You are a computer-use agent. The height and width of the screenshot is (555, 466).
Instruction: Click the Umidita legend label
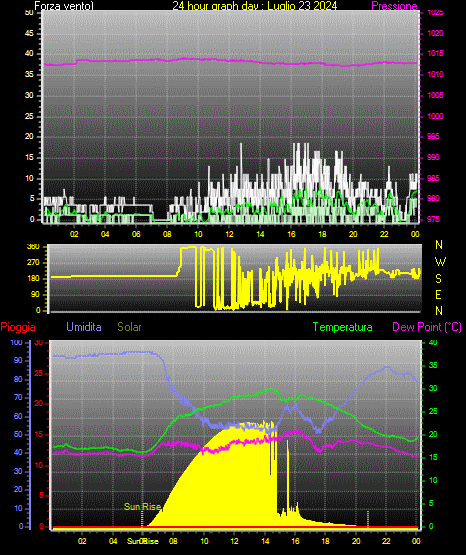(x=84, y=327)
